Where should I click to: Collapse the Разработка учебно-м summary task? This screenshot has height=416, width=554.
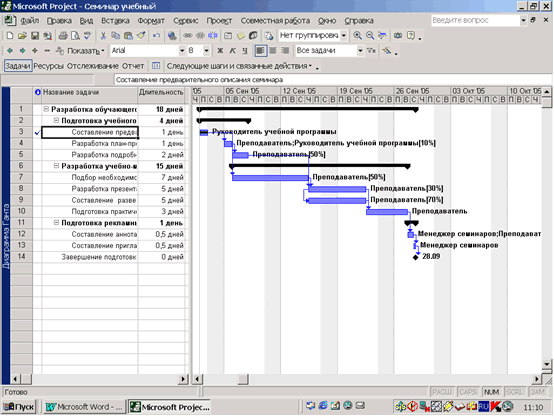coord(56,166)
